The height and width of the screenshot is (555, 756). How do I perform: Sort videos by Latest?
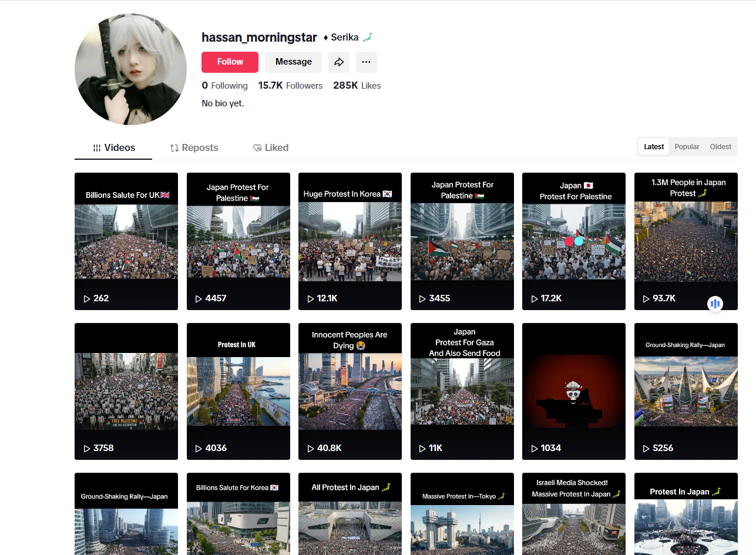coord(654,147)
